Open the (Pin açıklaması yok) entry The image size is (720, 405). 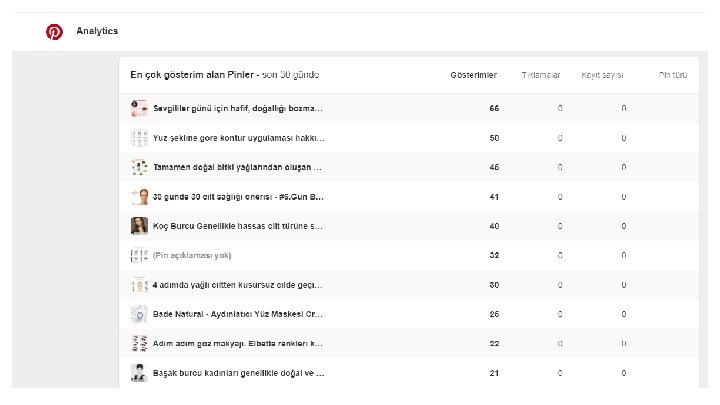point(192,255)
